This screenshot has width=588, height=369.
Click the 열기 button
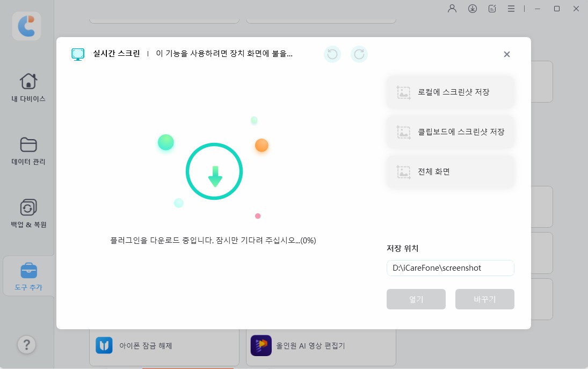point(416,299)
